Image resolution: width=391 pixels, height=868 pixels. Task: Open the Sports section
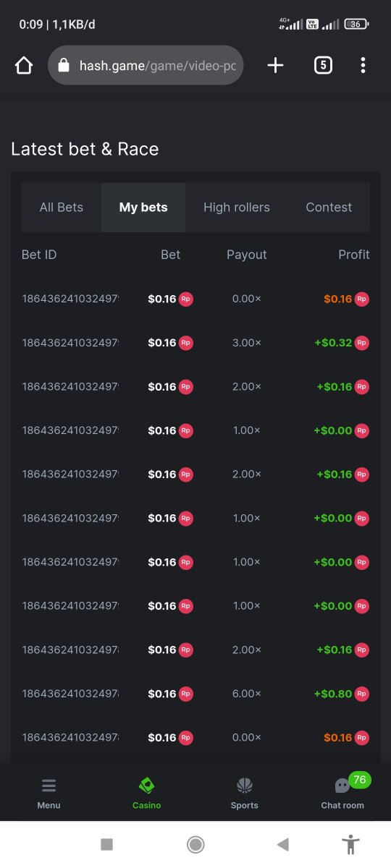(x=244, y=793)
